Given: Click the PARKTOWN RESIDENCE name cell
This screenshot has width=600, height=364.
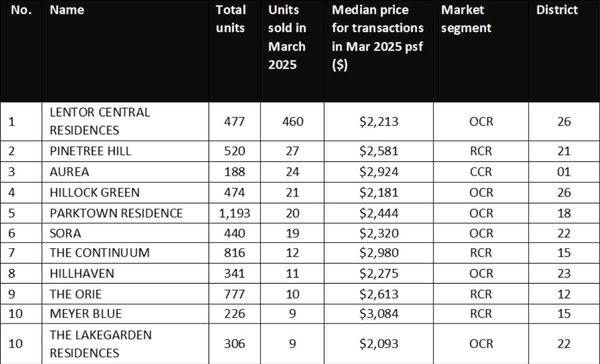Looking at the screenshot, I should tap(116, 213).
